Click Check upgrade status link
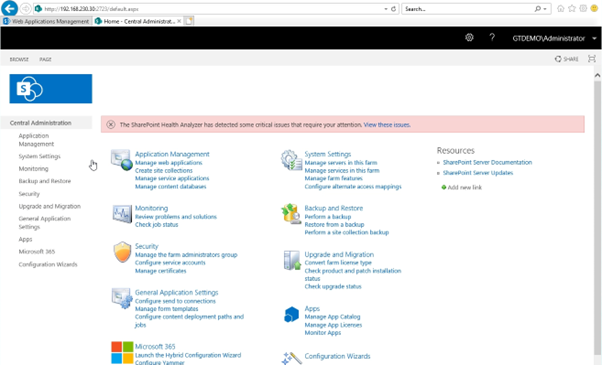Screen dimensions: 602x365 tap(333, 286)
